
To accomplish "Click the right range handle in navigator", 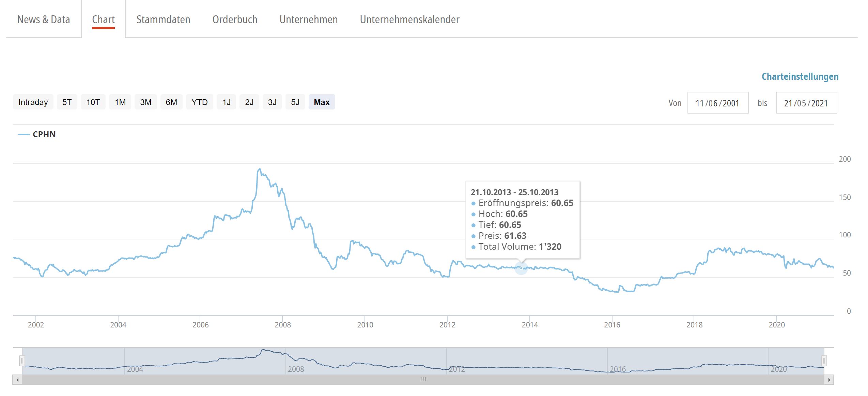I will [x=824, y=361].
